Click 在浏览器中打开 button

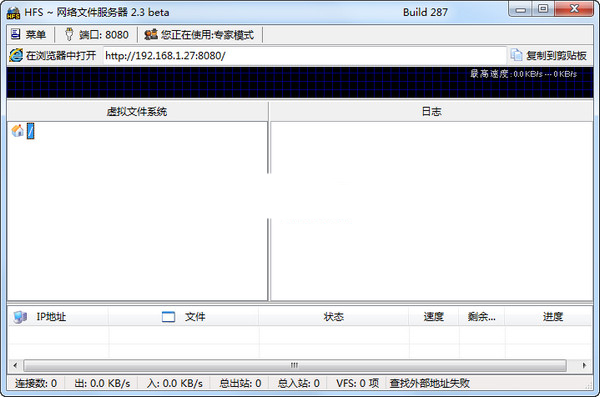click(x=53, y=56)
